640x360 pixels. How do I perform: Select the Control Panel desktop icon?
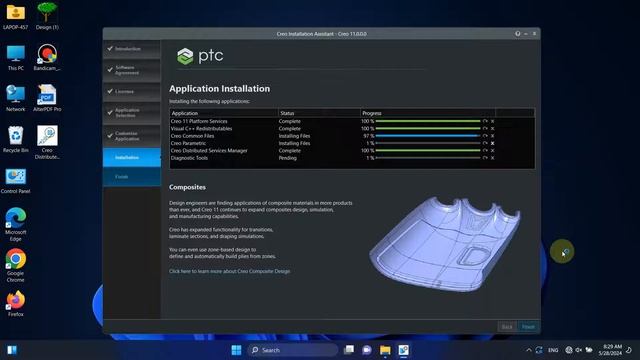[x=16, y=181]
